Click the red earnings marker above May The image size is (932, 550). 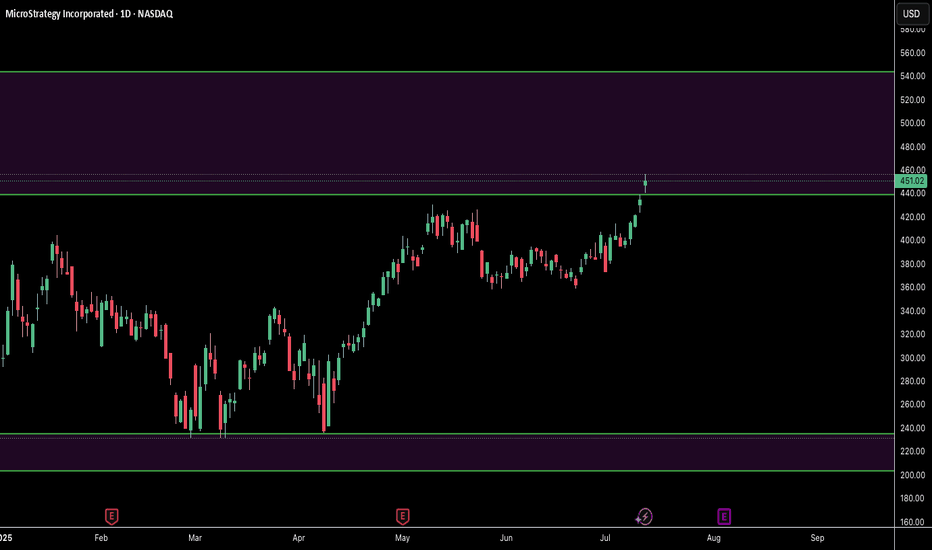402,517
